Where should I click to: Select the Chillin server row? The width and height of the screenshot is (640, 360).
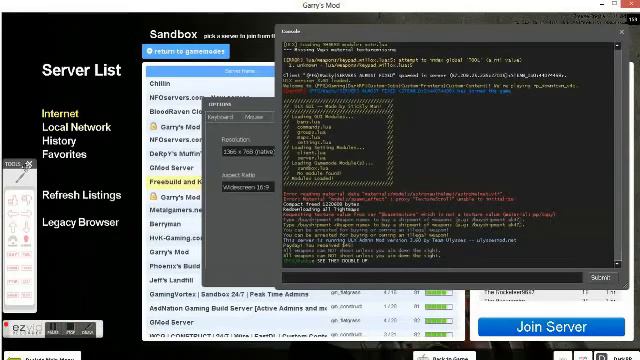(x=210, y=84)
